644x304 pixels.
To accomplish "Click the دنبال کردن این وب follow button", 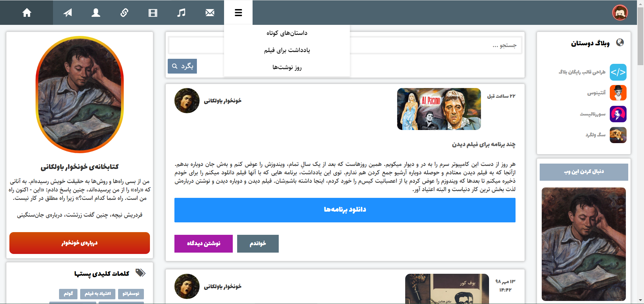I will 584,172.
